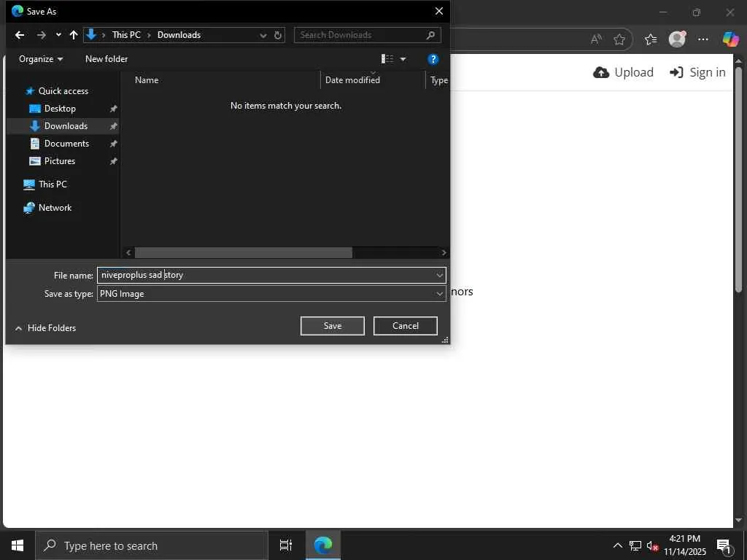The width and height of the screenshot is (747, 560).
Task: Select This PC in sidebar tree
Action: (x=53, y=184)
